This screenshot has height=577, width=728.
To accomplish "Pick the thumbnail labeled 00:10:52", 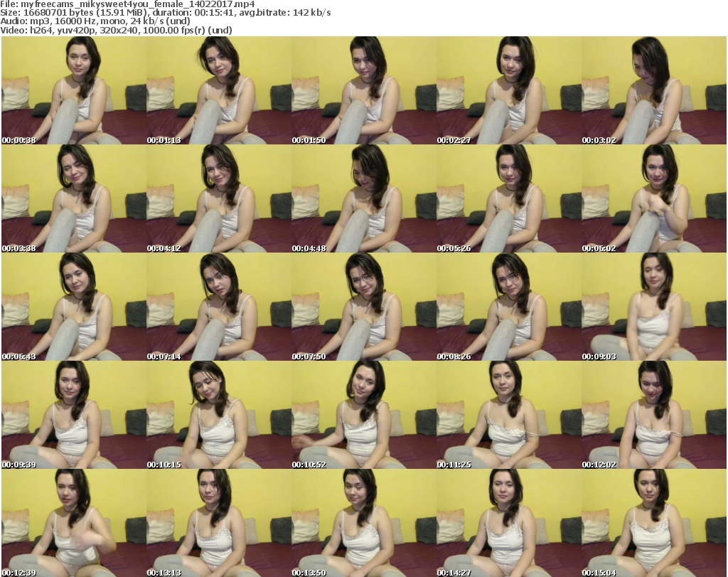I will pos(364,415).
